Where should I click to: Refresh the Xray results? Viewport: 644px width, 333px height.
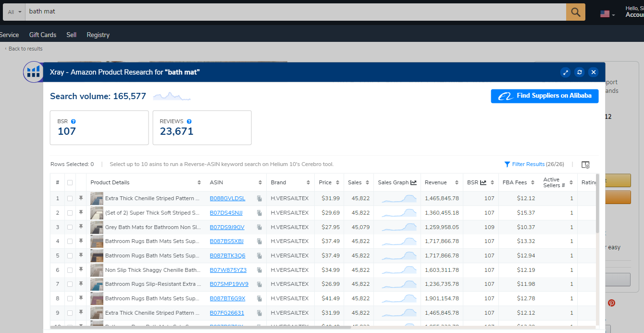tap(580, 72)
